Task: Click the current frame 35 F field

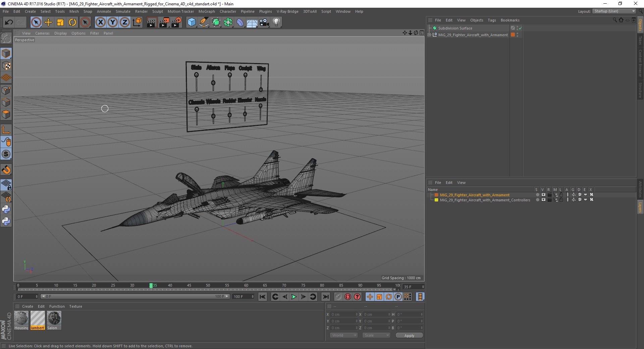Action: click(414, 287)
